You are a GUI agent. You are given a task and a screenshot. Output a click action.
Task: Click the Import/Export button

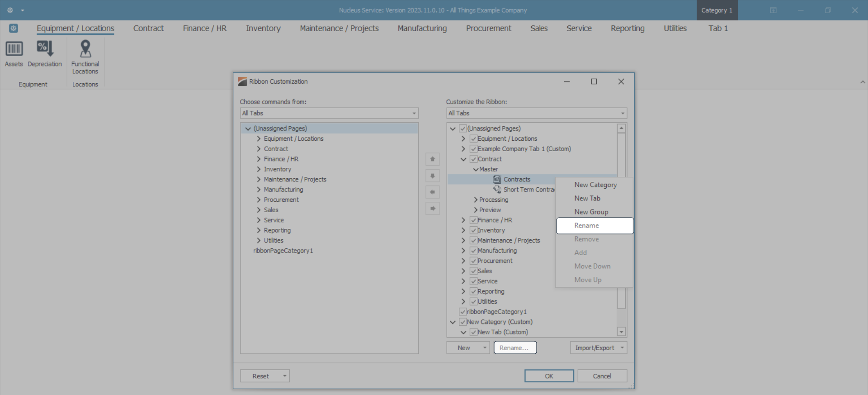point(594,347)
